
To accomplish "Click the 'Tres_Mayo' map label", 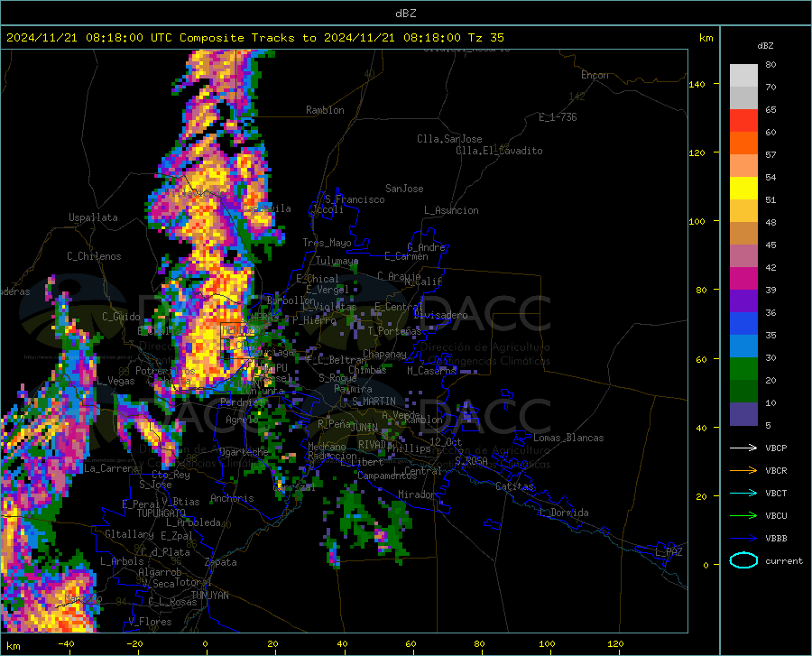I will 327,243.
